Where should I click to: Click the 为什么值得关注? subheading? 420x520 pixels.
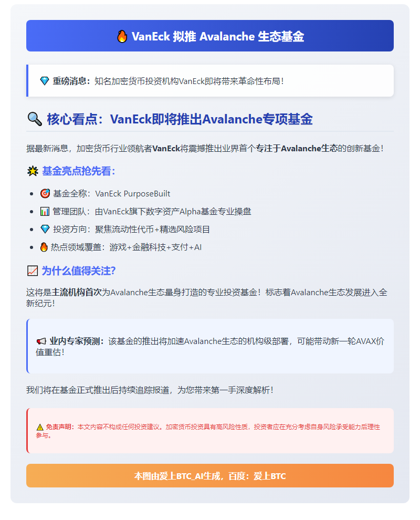[x=79, y=271]
